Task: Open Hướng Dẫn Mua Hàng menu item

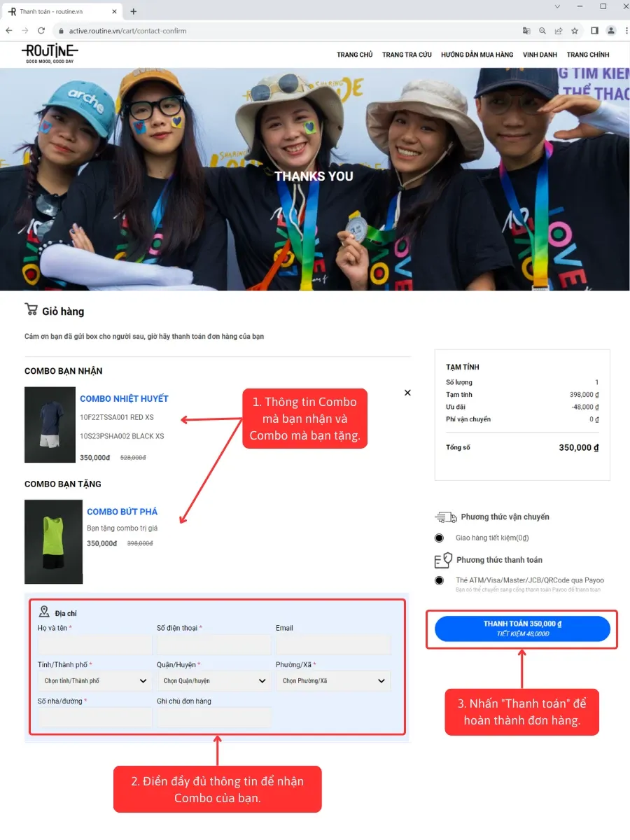Action: [x=477, y=55]
